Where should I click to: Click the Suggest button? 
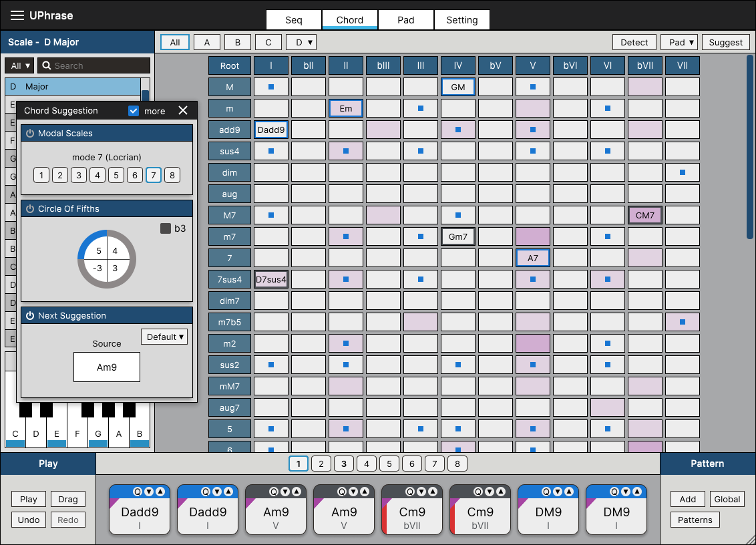726,43
